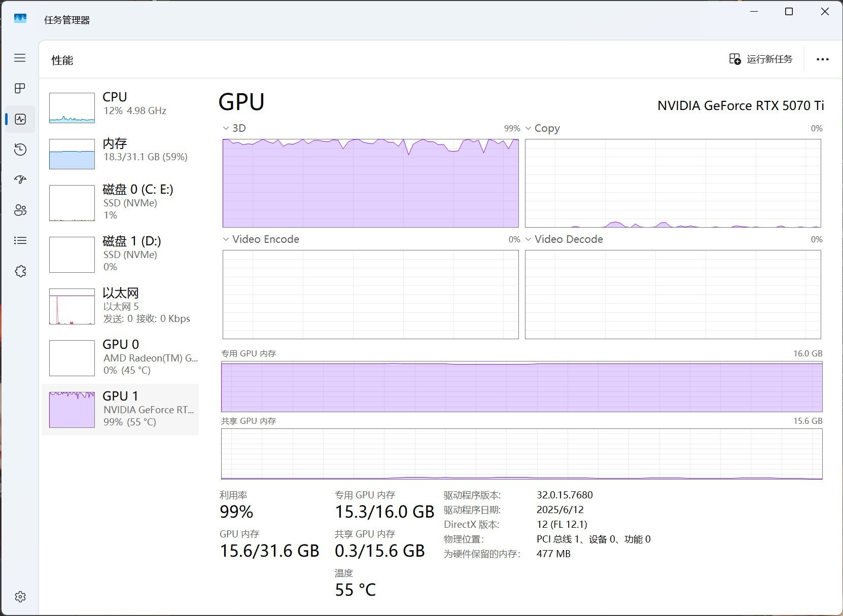
Task: Open the App history page icon
Action: (20, 150)
